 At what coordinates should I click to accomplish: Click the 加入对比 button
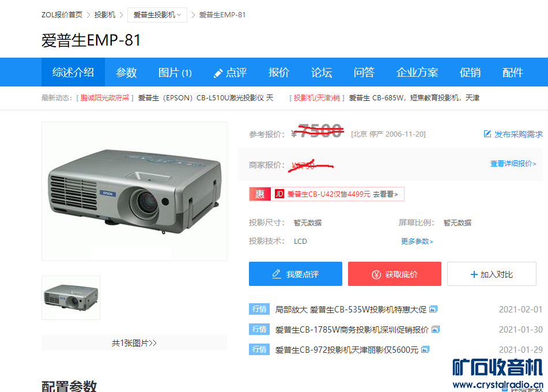coord(492,274)
